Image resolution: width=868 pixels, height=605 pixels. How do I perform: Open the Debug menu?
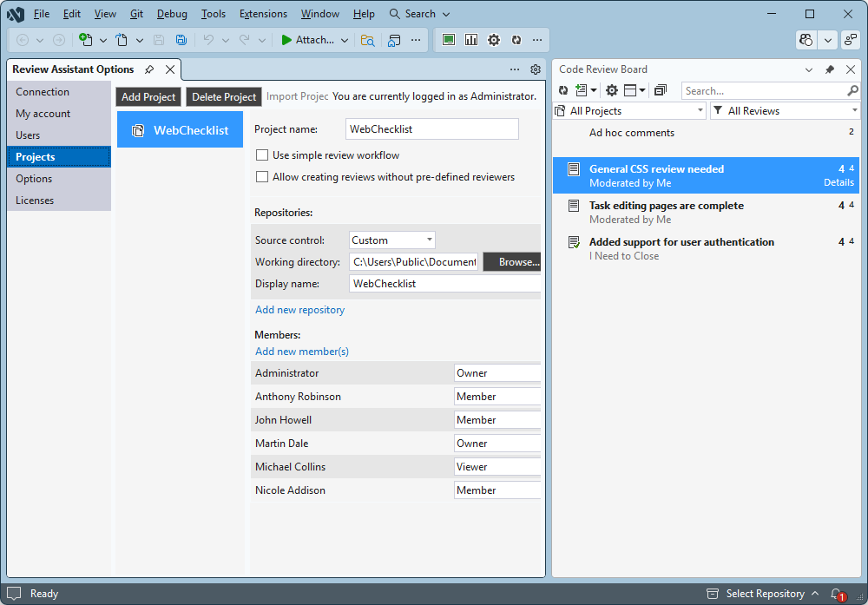(172, 14)
